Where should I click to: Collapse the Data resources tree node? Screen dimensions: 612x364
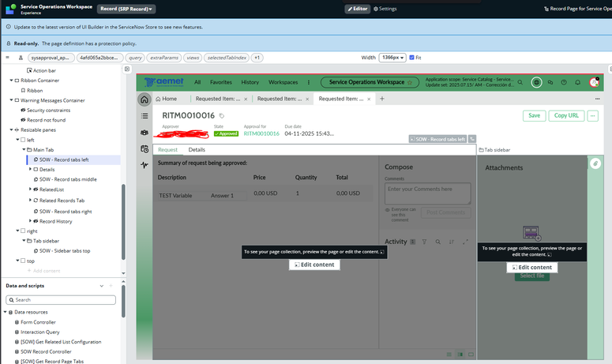[x=5, y=312]
